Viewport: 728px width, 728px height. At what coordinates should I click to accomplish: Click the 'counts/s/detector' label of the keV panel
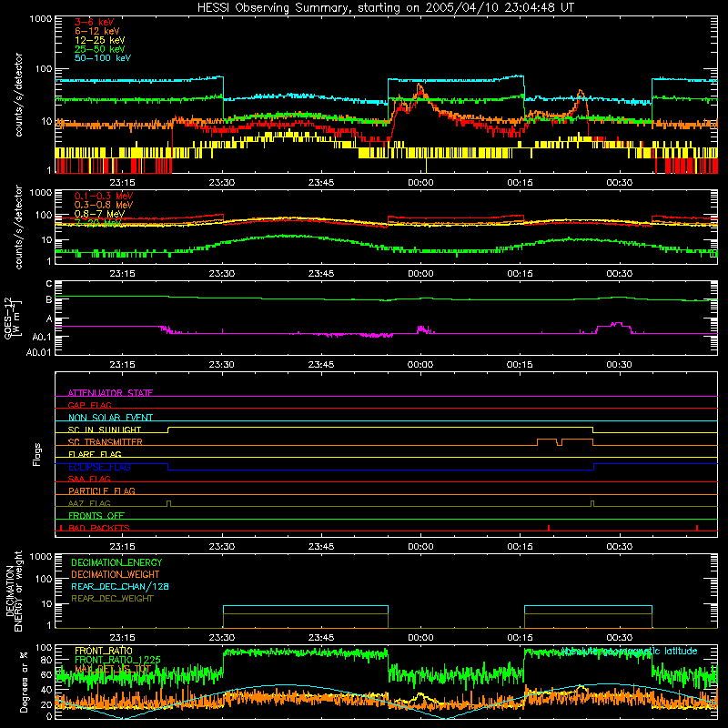coord(18,95)
